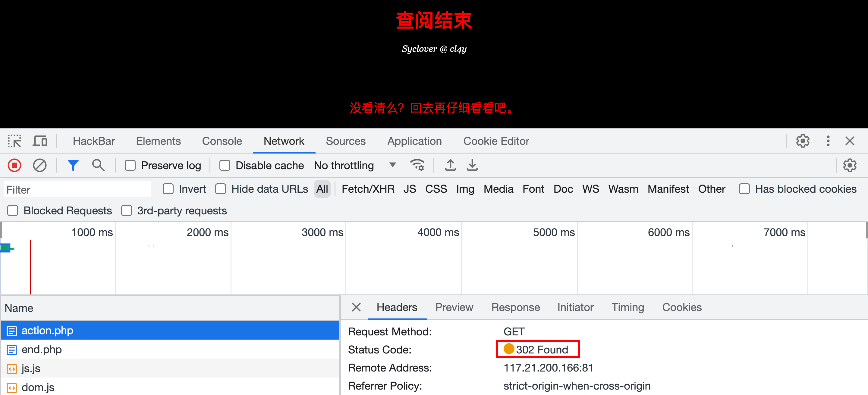This screenshot has width=868, height=395.
Task: Open DevTools settings gear
Action: coord(803,141)
